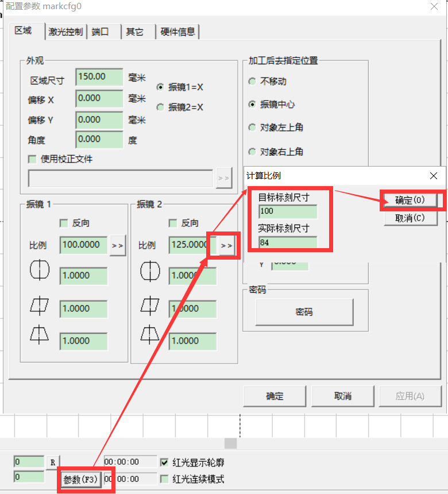
Task: Click the 密码 button
Action: tap(304, 312)
